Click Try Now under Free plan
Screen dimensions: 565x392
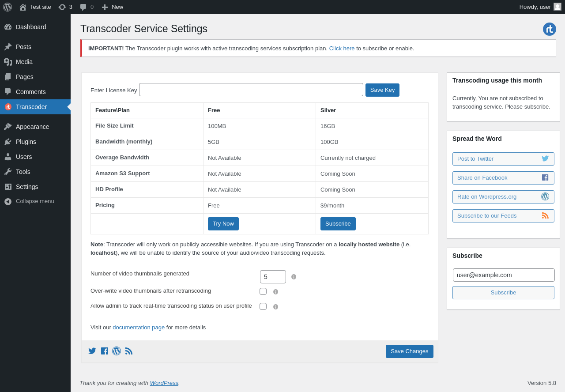click(223, 224)
